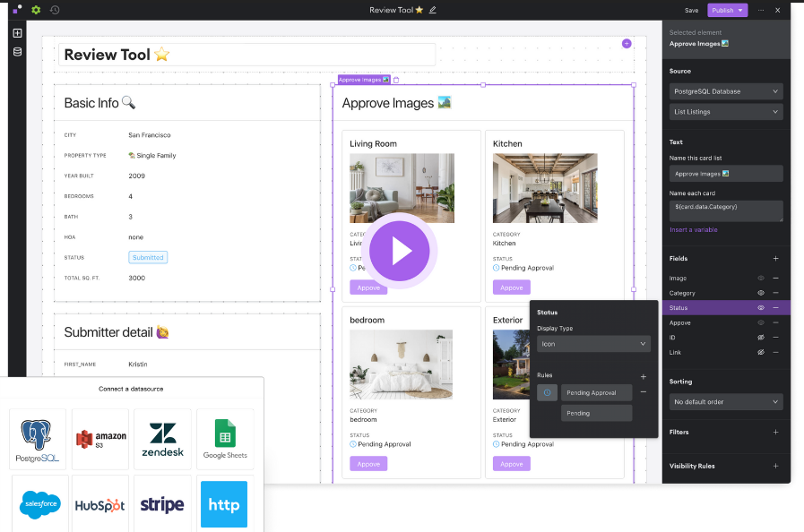The image size is (804, 532).
Task: Open add component panel in left sidebar
Action: click(17, 33)
